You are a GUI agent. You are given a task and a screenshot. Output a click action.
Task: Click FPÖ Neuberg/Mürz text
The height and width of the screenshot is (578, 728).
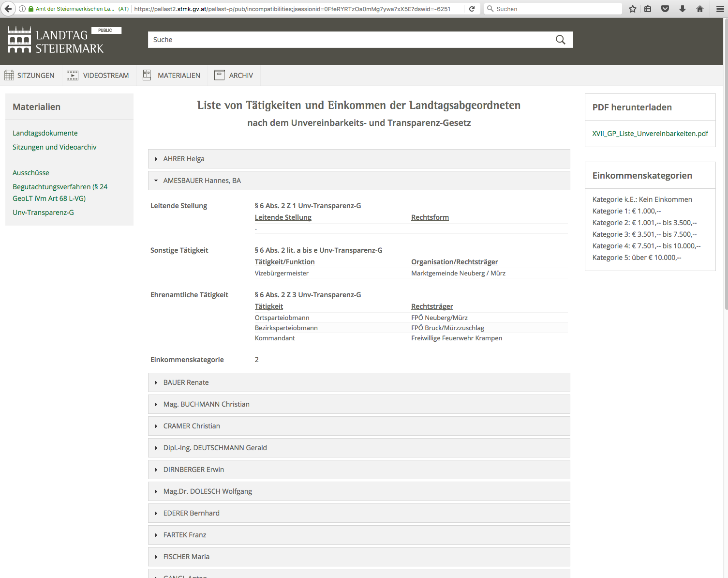click(439, 318)
